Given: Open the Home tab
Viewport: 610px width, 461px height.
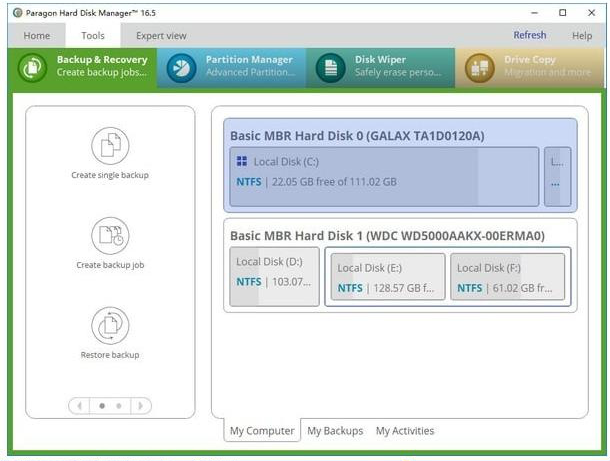Looking at the screenshot, I should tap(37, 35).
